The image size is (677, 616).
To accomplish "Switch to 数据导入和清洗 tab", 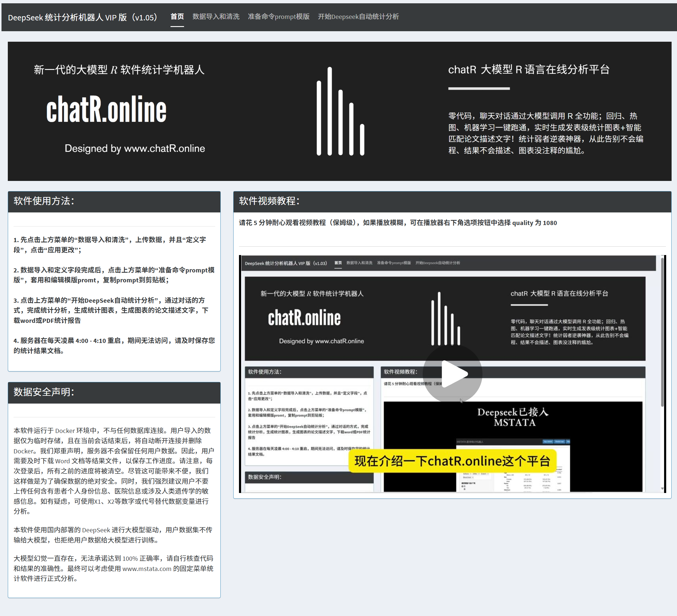I will tap(216, 17).
